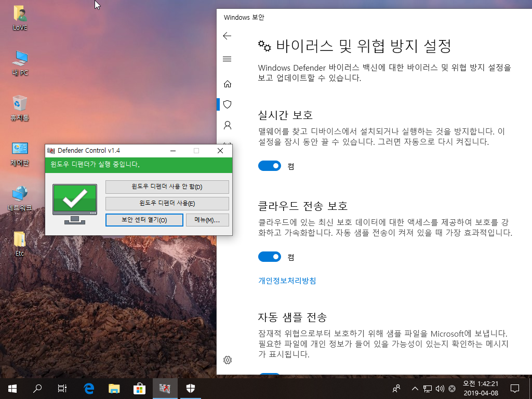The height and width of the screenshot is (399, 532).
Task: Close the Defender Control window
Action: pyautogui.click(x=220, y=151)
